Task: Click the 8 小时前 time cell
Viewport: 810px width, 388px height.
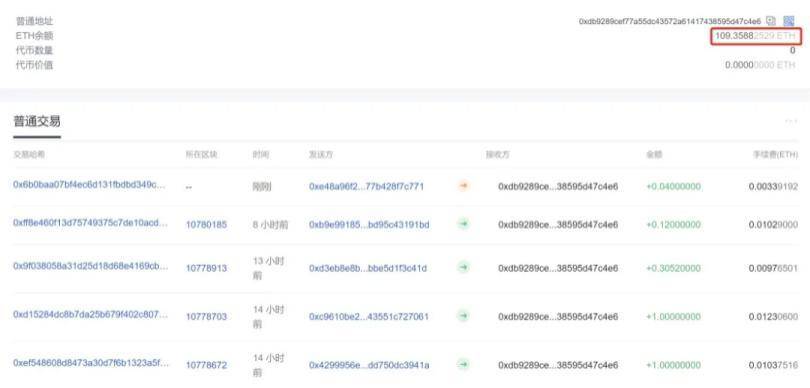Action: click(x=270, y=225)
